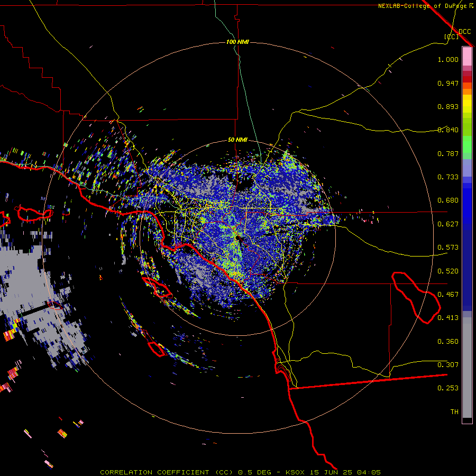Click the radar site center dot
The width and height of the screenshot is (476, 476).
(x=237, y=239)
